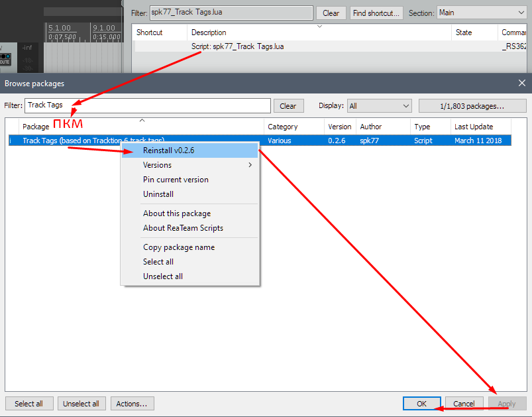Click the 0.2.6 version cell
Screen dimensions: 532x417
click(x=337, y=141)
